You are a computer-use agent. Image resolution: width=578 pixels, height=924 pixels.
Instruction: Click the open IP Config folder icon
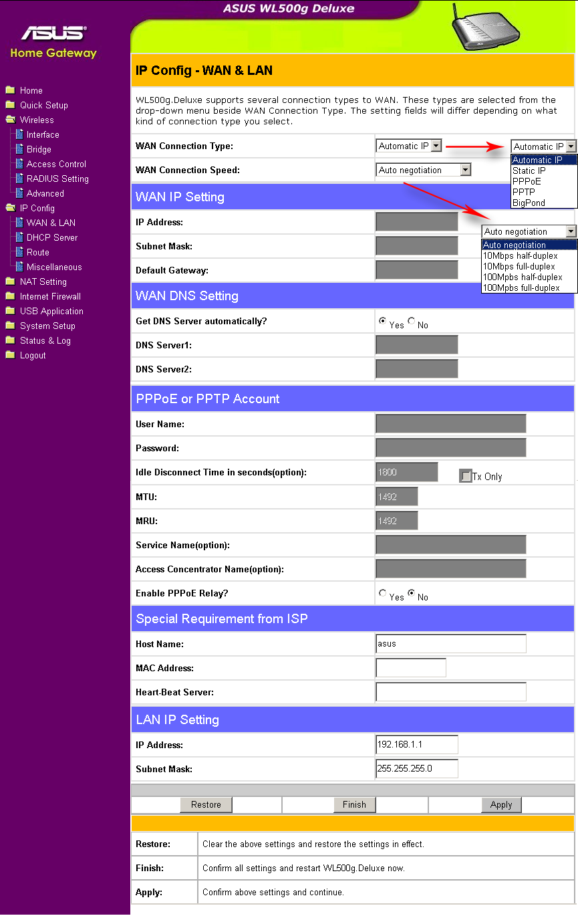tap(10, 208)
